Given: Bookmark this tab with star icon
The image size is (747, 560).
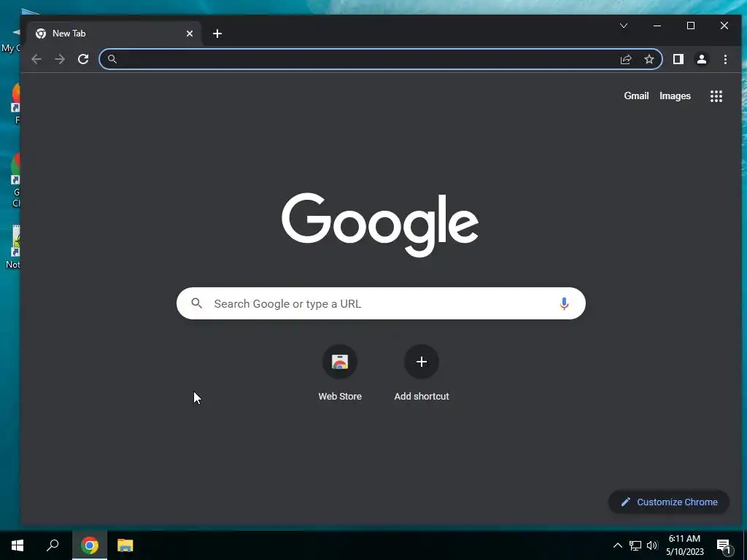Looking at the screenshot, I should click(649, 59).
